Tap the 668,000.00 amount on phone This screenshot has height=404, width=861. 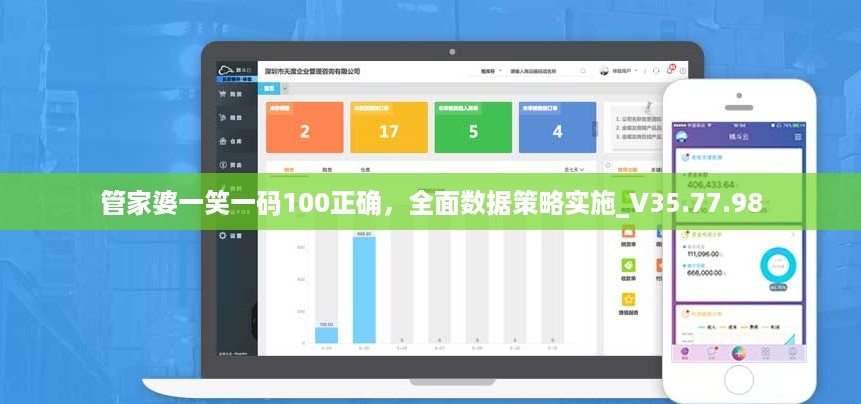[704, 272]
